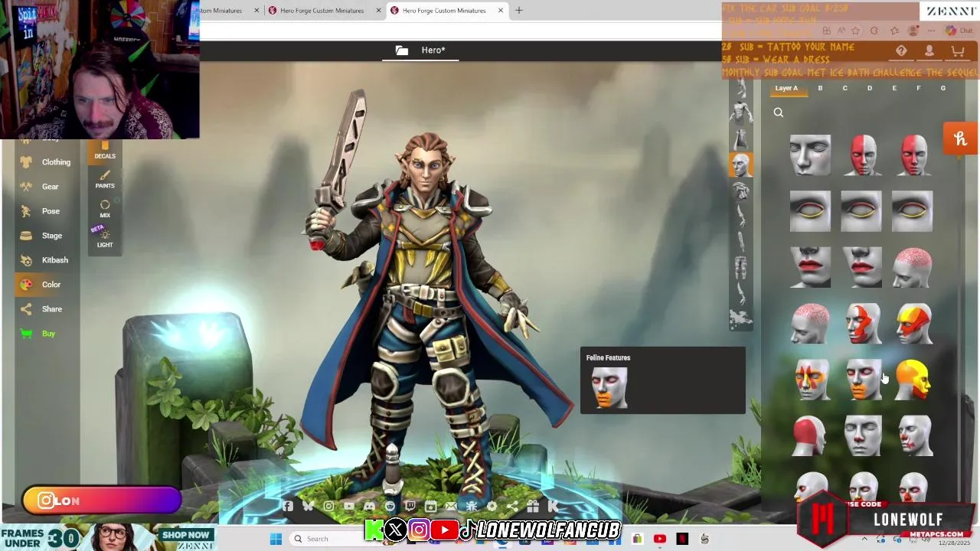Viewport: 980px width, 551px height.
Task: Open the beta Light tool
Action: (105, 238)
